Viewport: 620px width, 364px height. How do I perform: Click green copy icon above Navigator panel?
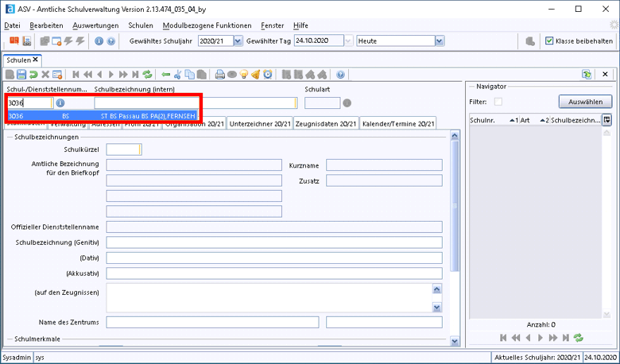[587, 74]
